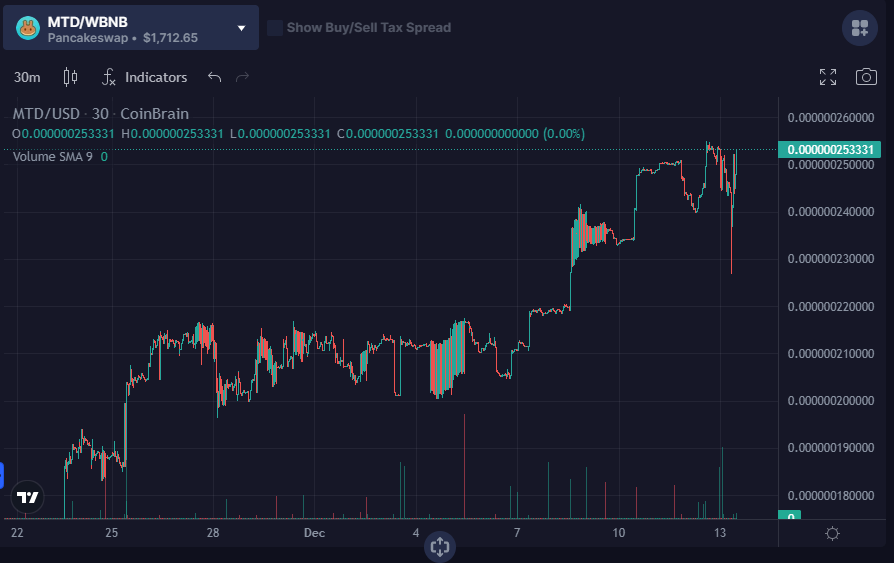Click the 0.00% change value in legend
This screenshot has width=894, height=563.
point(564,133)
